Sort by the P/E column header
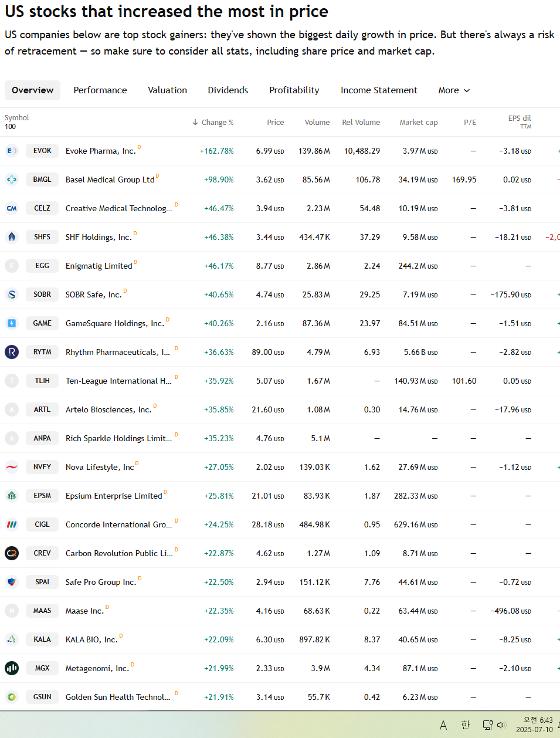This screenshot has height=738, width=560. tap(470, 123)
